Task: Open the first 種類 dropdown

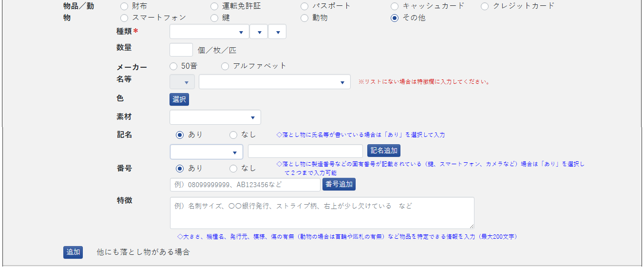Action: [x=209, y=32]
